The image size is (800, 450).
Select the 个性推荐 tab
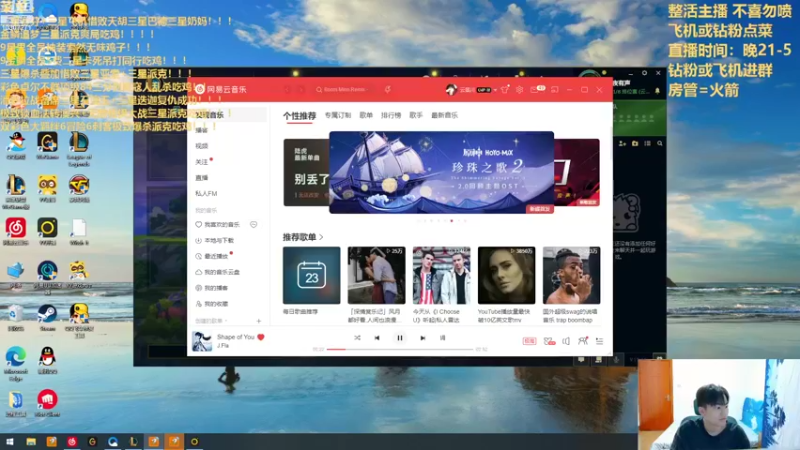299,116
